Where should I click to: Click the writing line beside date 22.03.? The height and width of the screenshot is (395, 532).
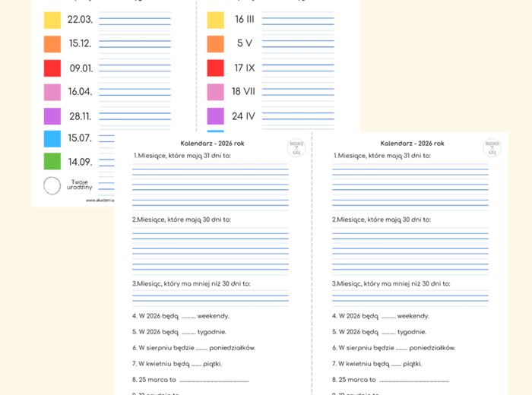(x=135, y=20)
